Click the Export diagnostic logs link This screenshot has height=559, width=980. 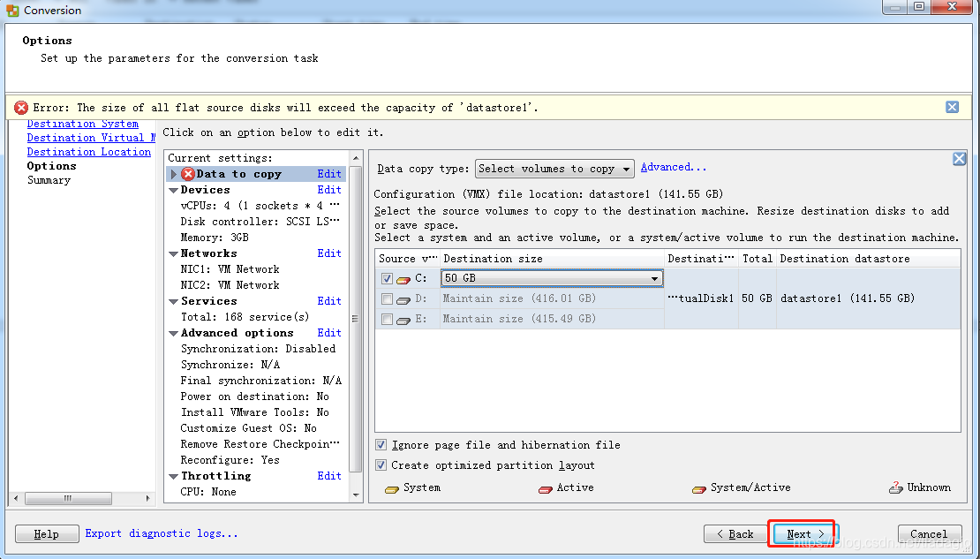coord(162,533)
